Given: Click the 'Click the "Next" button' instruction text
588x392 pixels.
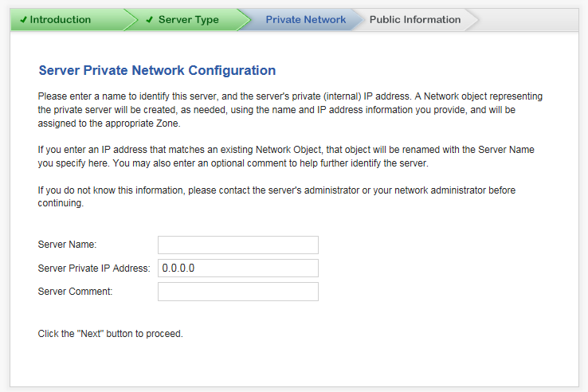Looking at the screenshot, I should (110, 334).
